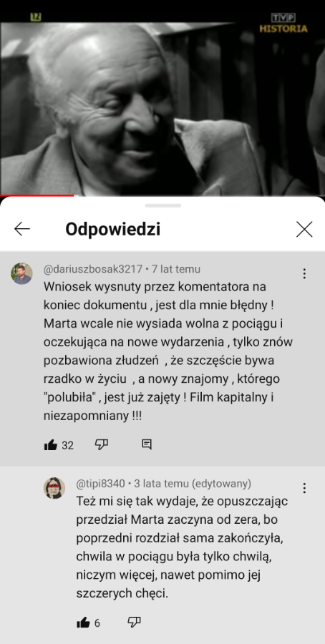
Task: Like the tipi8340 reply
Action: click(x=84, y=623)
